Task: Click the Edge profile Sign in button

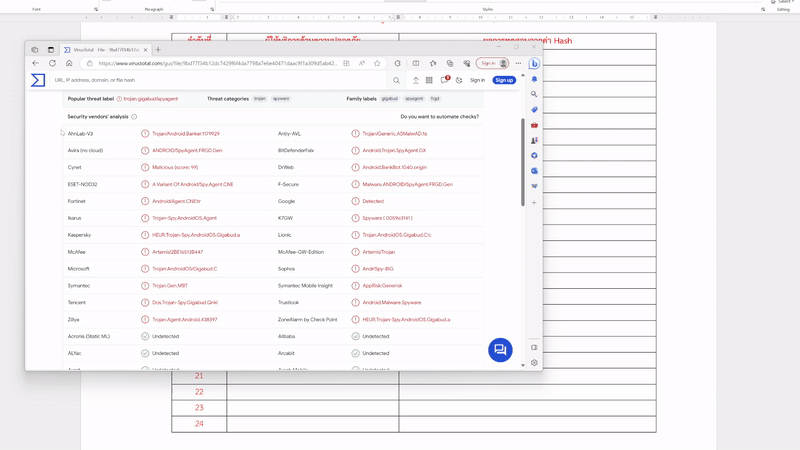Action: [x=492, y=63]
